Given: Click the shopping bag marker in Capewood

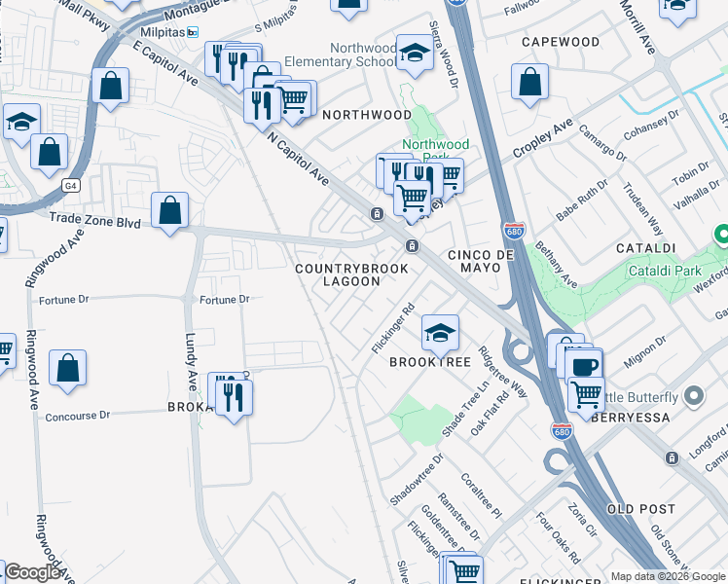Looking at the screenshot, I should [529, 86].
